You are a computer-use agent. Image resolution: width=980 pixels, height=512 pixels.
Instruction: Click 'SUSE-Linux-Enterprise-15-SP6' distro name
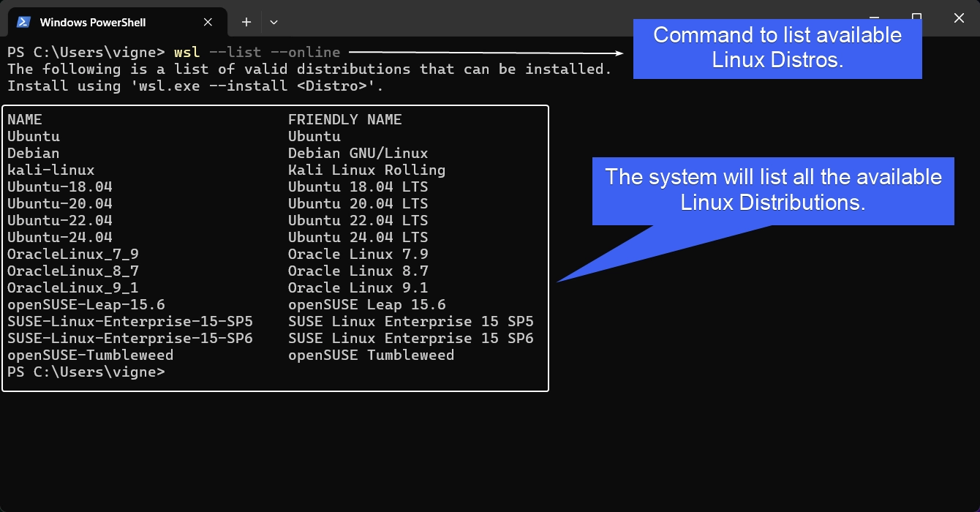130,339
